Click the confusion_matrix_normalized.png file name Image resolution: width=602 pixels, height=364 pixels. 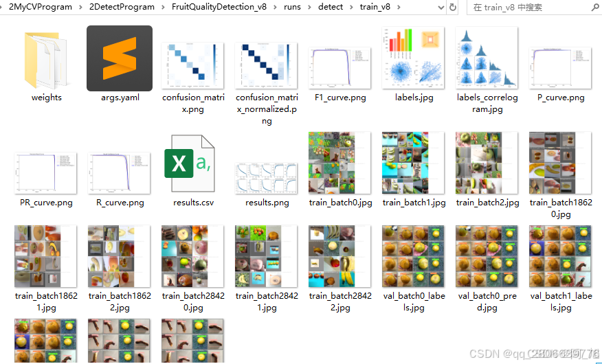pyautogui.click(x=267, y=109)
